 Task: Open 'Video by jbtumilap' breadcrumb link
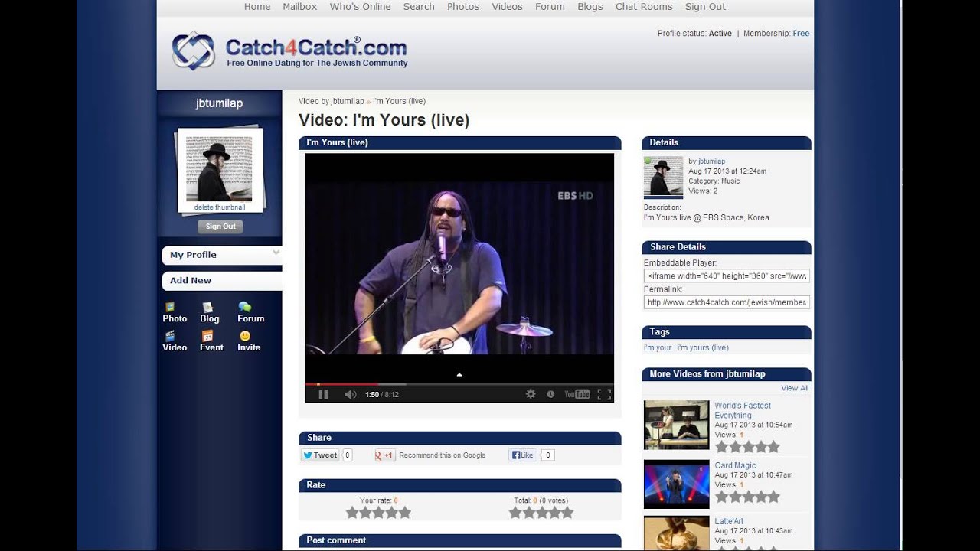(332, 101)
